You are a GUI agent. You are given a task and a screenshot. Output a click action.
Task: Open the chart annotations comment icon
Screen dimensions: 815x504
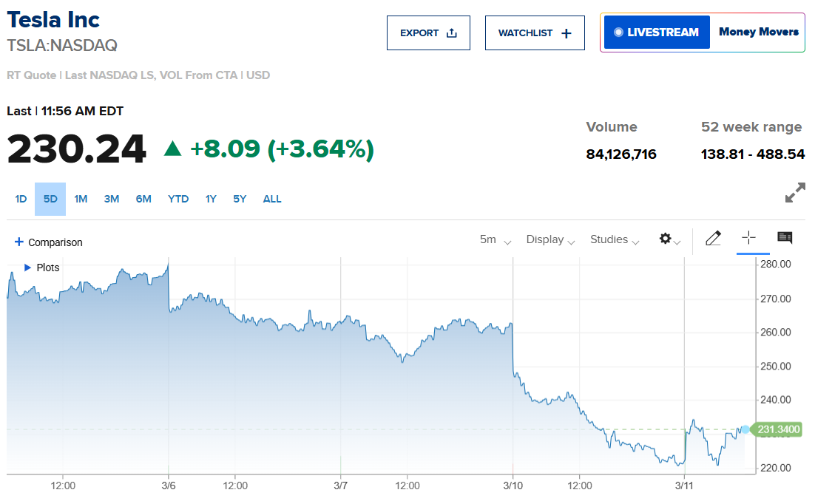[x=785, y=238]
